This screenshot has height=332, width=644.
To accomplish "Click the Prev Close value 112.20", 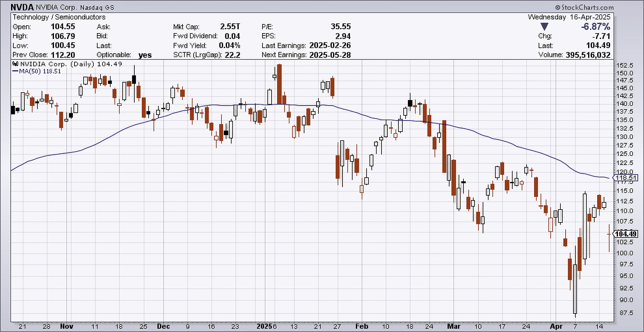I will [63, 55].
